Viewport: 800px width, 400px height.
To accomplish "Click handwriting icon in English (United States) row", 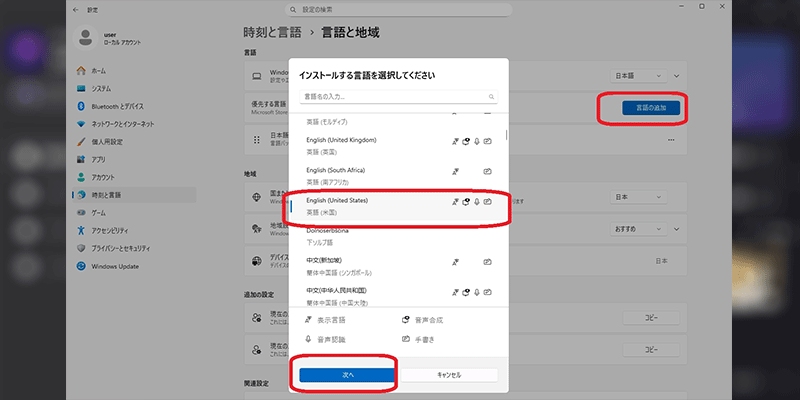I will pyautogui.click(x=487, y=202).
